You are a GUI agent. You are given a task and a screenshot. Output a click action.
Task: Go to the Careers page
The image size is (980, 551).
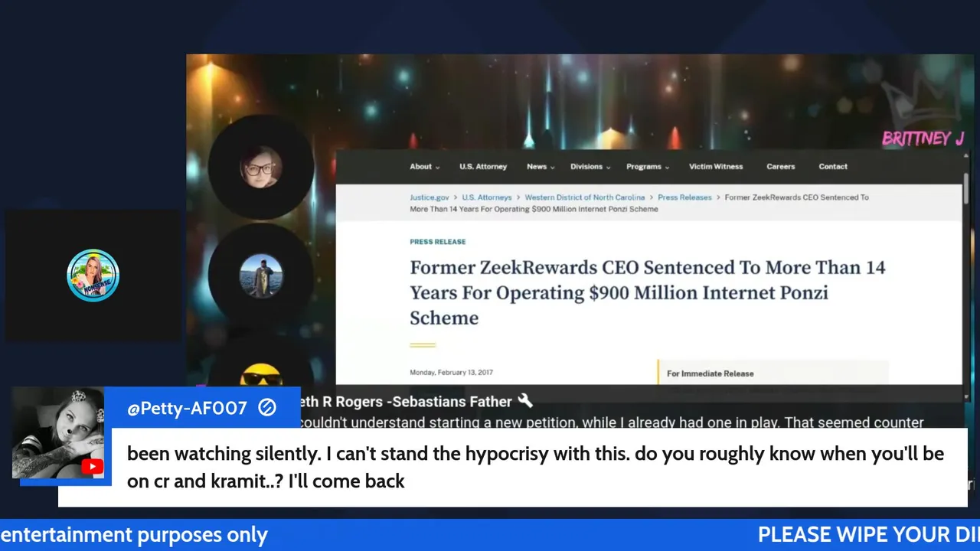pyautogui.click(x=781, y=167)
